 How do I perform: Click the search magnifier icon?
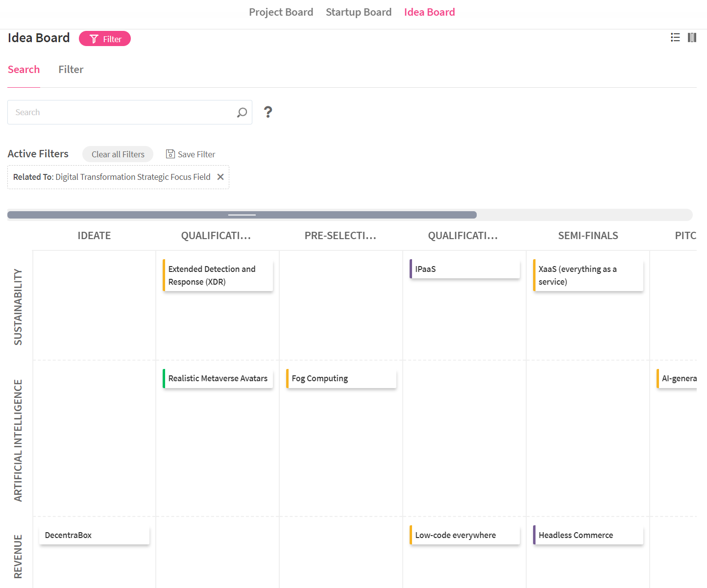click(242, 113)
